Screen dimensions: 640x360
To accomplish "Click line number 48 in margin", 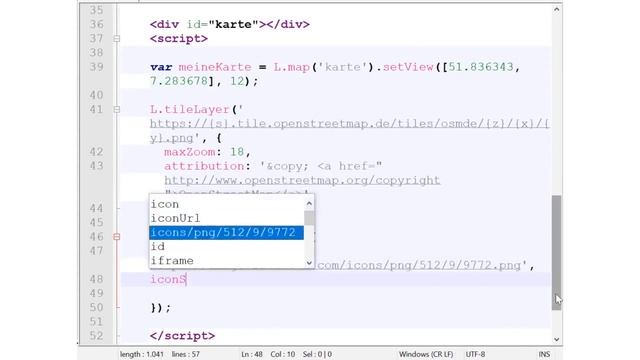I will (97, 279).
